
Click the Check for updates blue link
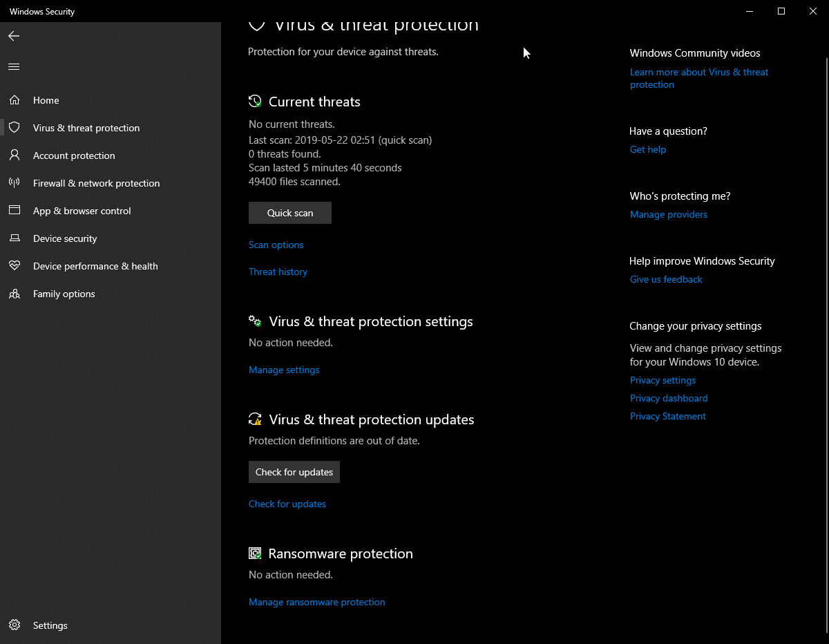pos(287,504)
